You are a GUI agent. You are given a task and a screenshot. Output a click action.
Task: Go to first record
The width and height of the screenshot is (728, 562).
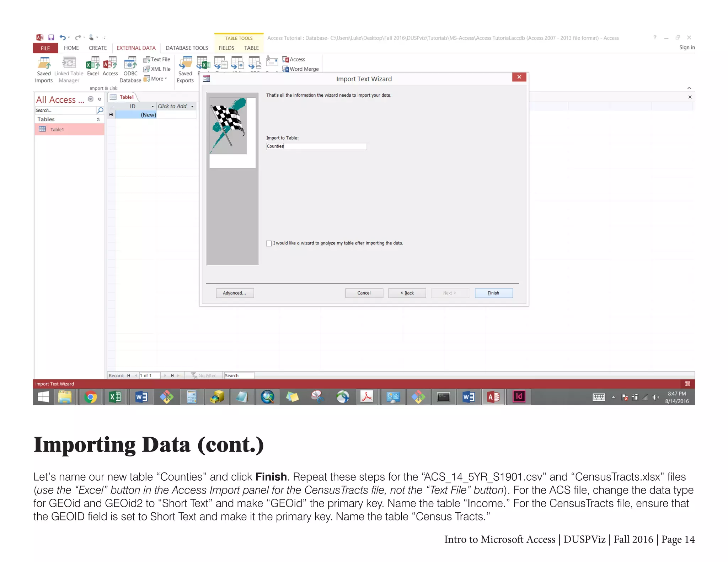pyautogui.click(x=129, y=375)
